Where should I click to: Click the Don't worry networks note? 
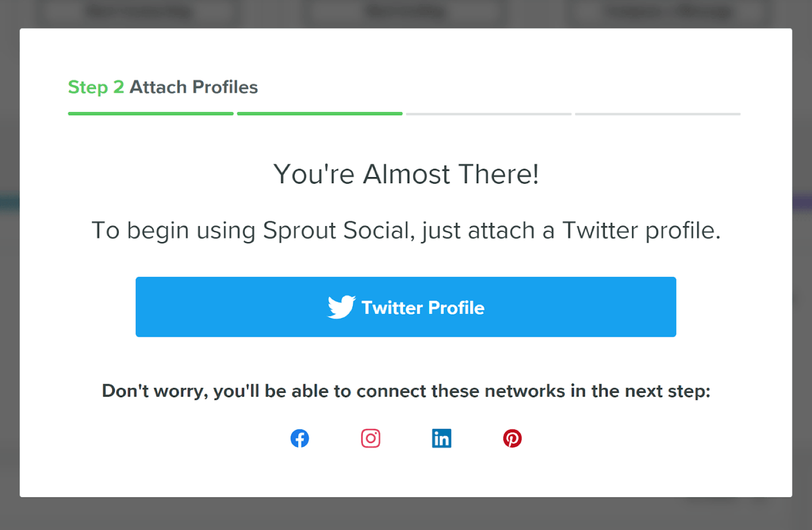[406, 391]
